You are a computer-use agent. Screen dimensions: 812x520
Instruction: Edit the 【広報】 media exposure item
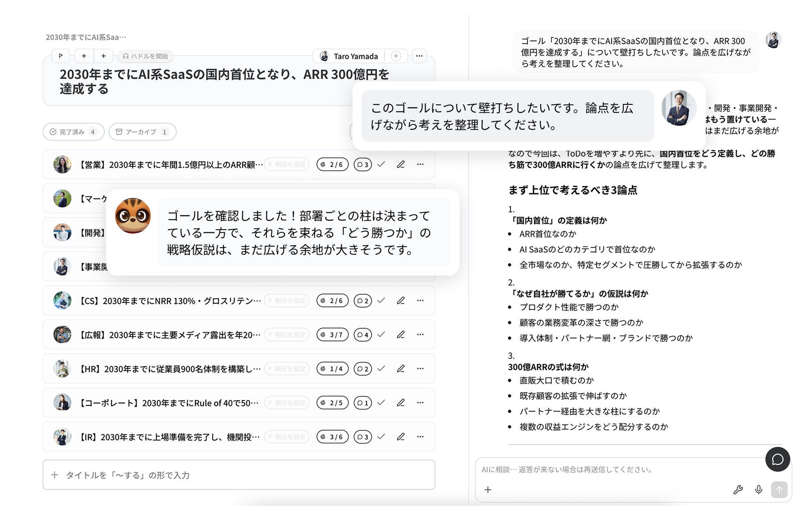coord(401,334)
